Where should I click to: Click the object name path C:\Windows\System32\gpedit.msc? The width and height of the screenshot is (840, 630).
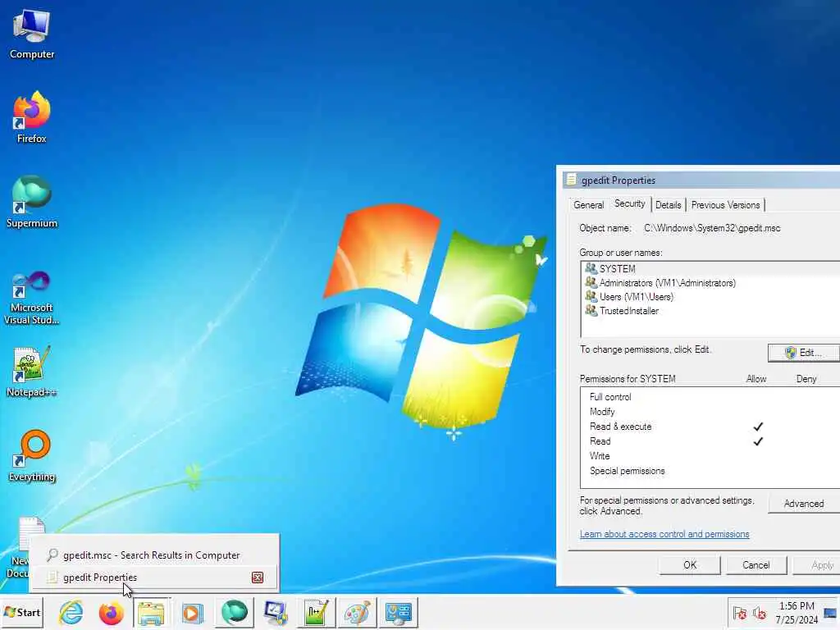tap(712, 228)
